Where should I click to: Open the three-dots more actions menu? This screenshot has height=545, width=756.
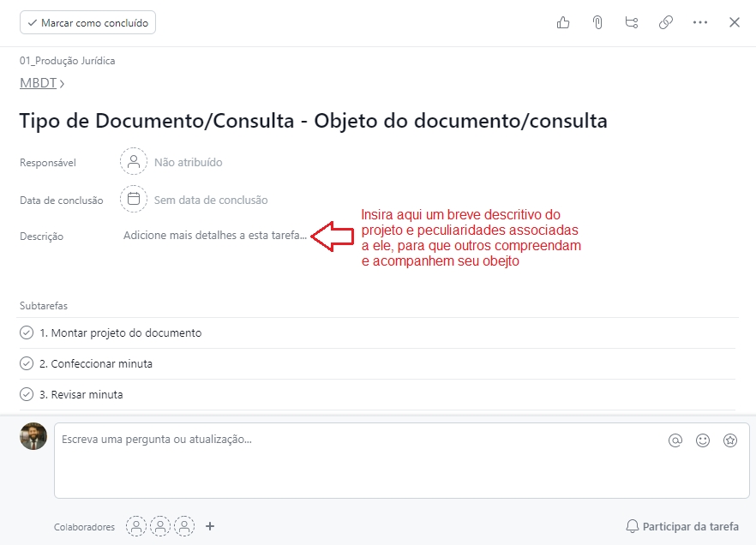click(x=700, y=23)
